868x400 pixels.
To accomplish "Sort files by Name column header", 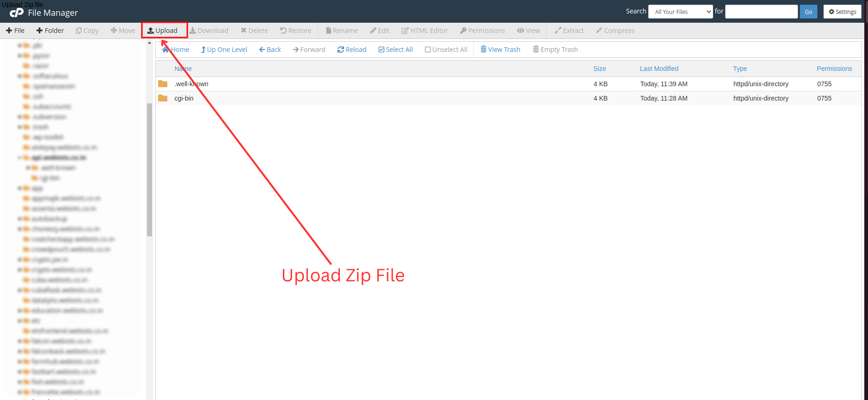I will [x=183, y=69].
